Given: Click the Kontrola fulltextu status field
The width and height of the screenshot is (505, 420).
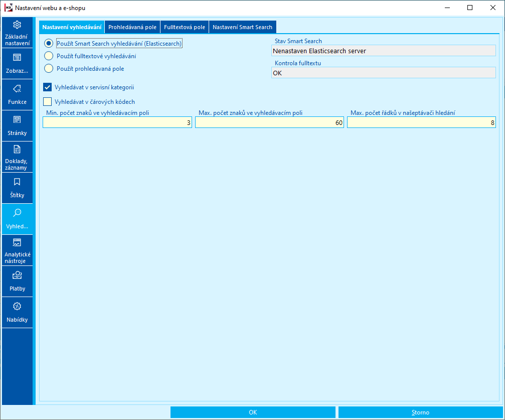Looking at the screenshot, I should pos(384,73).
